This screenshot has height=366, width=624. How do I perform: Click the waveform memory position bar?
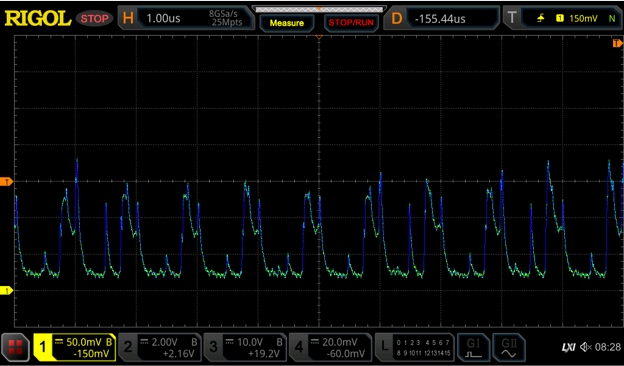pos(319,9)
